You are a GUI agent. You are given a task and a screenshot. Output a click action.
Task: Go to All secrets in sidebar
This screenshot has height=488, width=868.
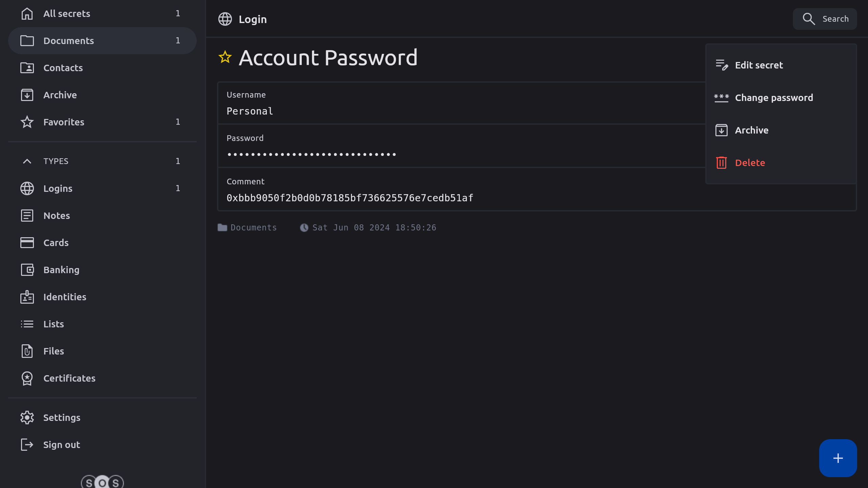point(67,14)
